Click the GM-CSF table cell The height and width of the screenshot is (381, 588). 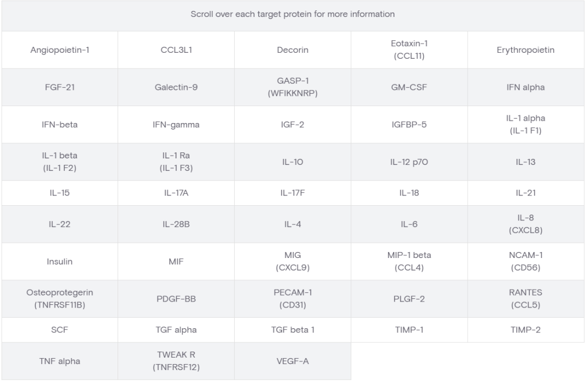tap(409, 87)
